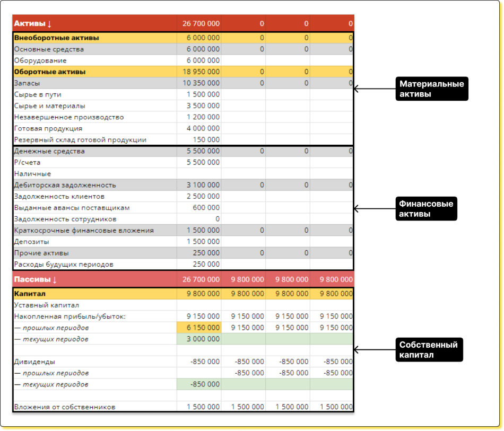
Task: Select the 'Собственный капитал' callout label
Action: (x=429, y=350)
